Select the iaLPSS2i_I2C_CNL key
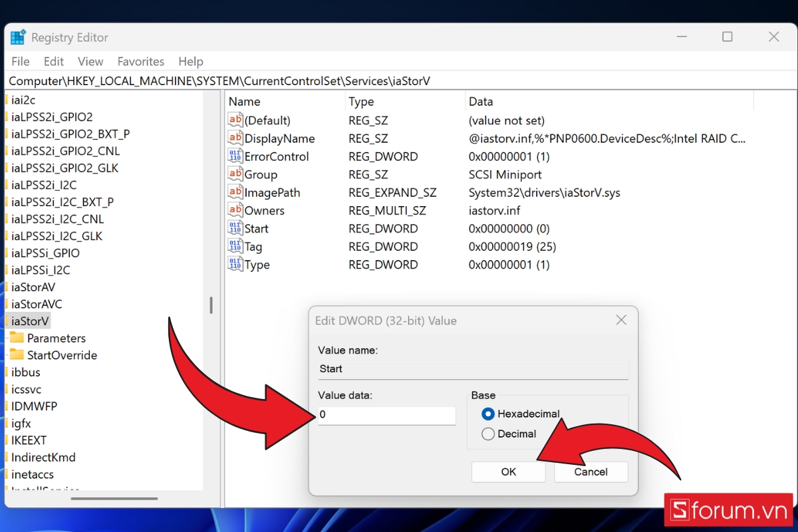798x532 pixels. pos(58,219)
